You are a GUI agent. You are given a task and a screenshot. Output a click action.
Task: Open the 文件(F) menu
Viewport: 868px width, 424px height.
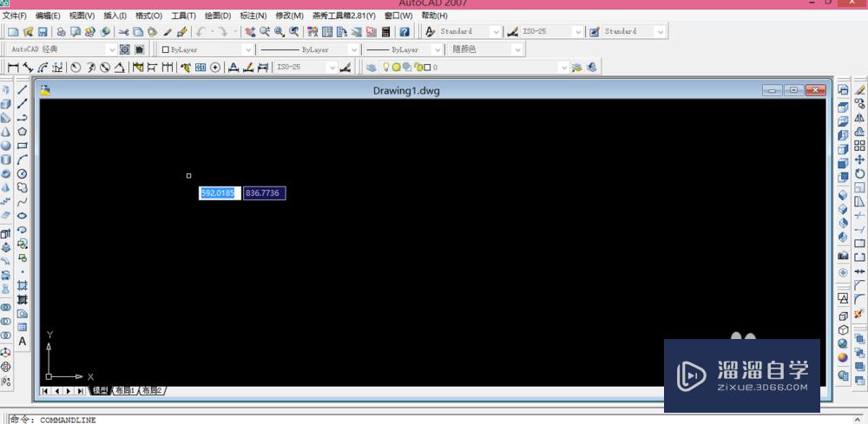click(x=15, y=16)
